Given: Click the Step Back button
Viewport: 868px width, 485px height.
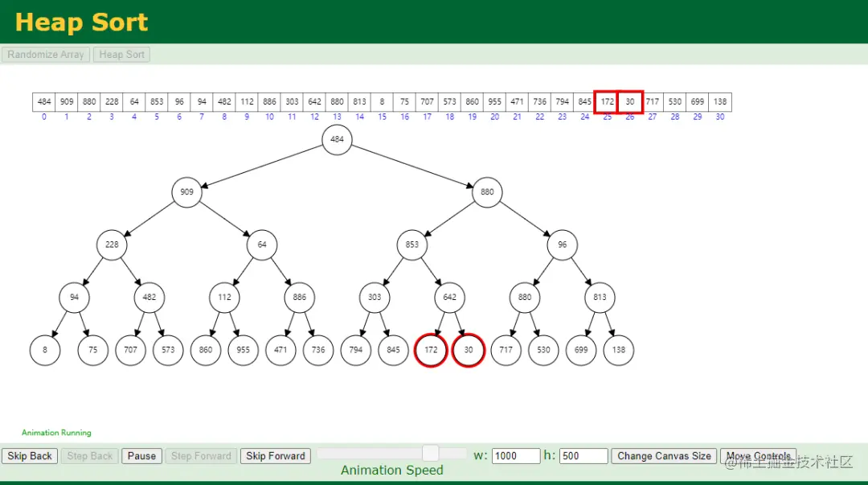Looking at the screenshot, I should pyautogui.click(x=90, y=455).
